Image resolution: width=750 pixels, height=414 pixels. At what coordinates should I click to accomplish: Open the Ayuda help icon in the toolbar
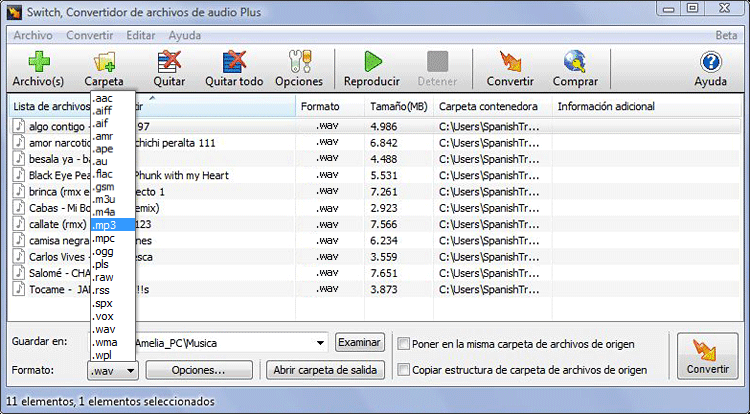coord(710,69)
